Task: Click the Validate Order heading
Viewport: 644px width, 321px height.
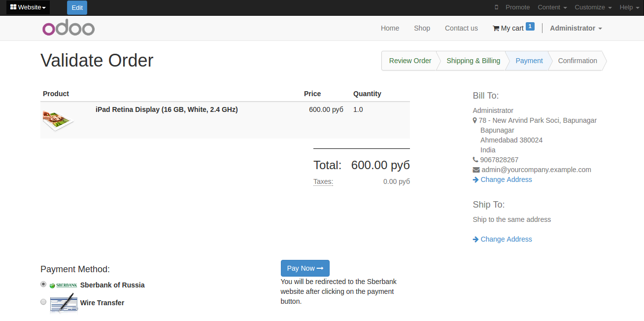Action: 97,61
